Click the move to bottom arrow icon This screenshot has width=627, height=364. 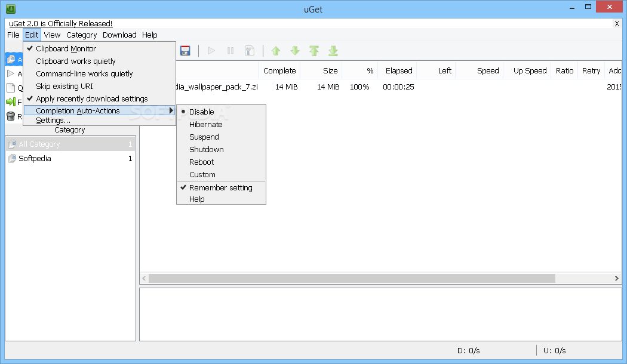(x=333, y=51)
